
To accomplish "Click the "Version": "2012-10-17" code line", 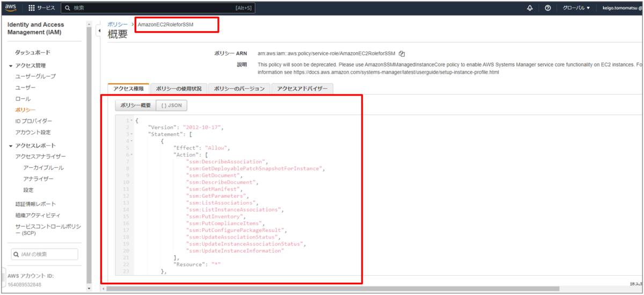I will pyautogui.click(x=185, y=127).
